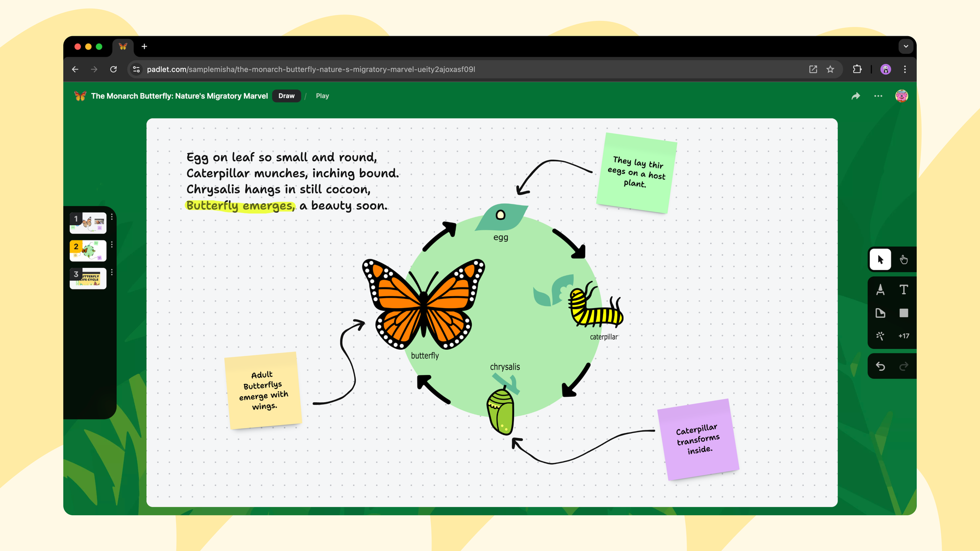Click the undo button
This screenshot has height=551, width=980.
[x=881, y=366]
